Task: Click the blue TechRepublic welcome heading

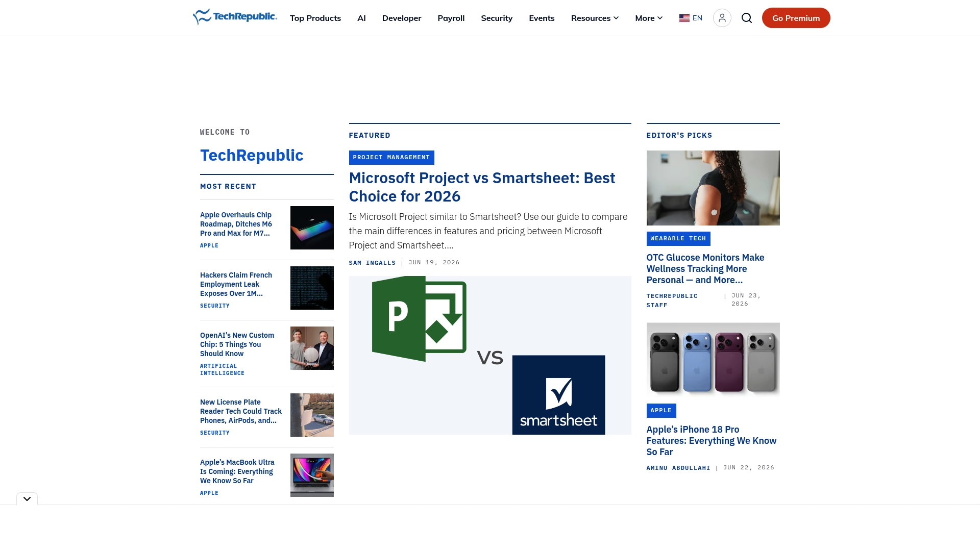Action: click(252, 155)
